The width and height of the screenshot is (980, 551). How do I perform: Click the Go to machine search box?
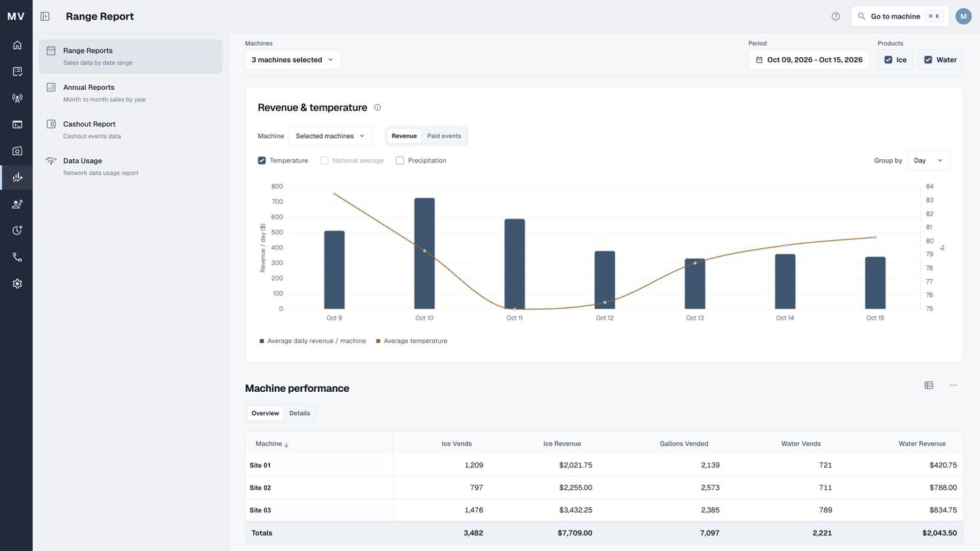click(900, 16)
